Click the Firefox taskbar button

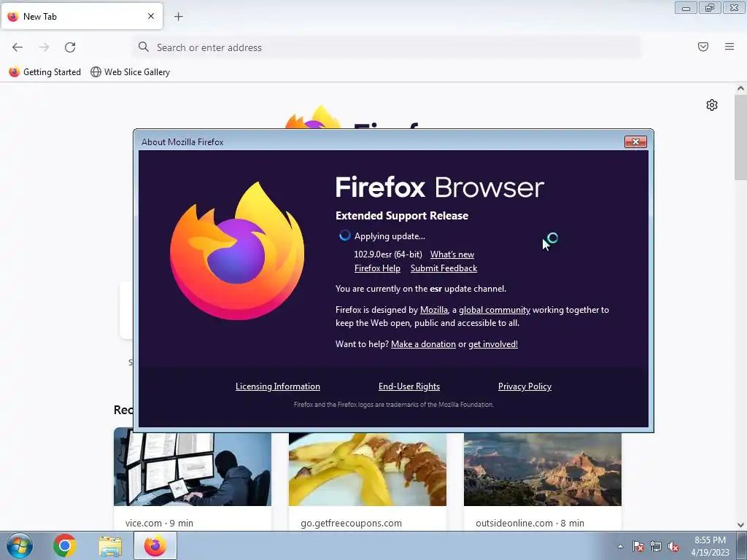pos(155,545)
